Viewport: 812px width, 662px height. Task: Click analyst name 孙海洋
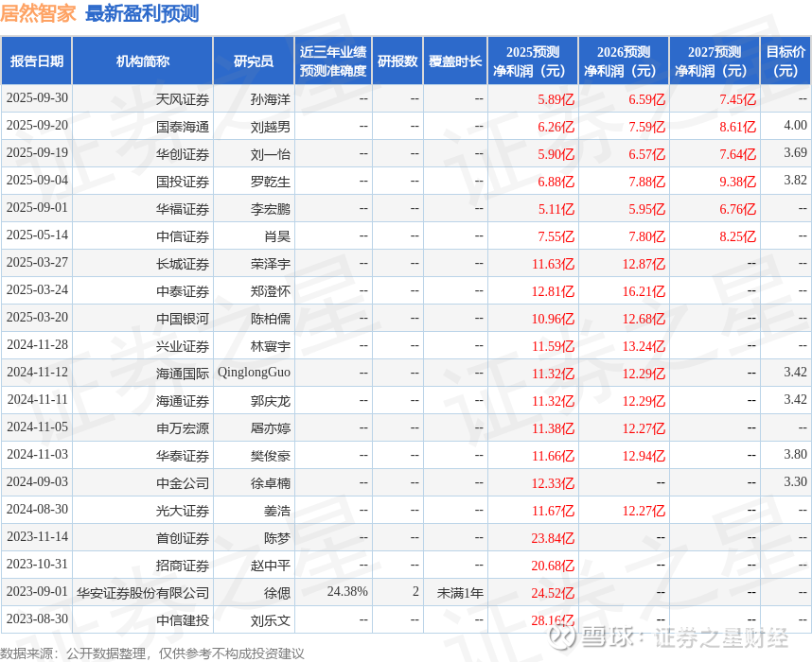coord(271,99)
